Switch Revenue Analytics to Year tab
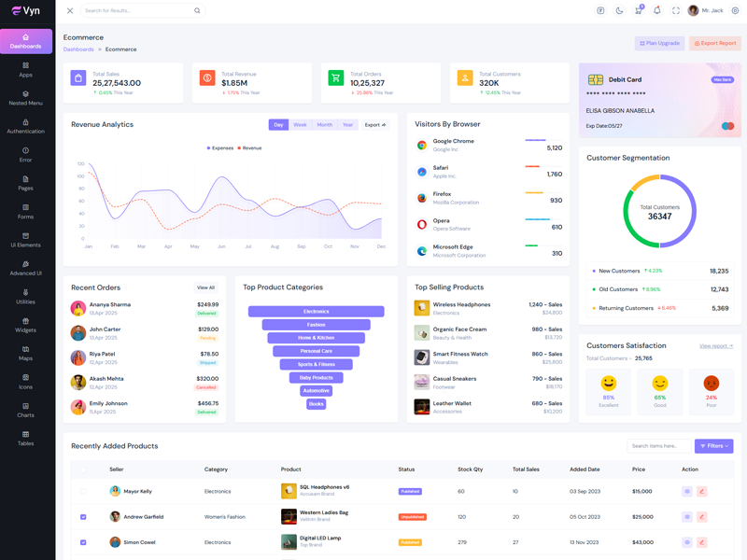 click(347, 124)
